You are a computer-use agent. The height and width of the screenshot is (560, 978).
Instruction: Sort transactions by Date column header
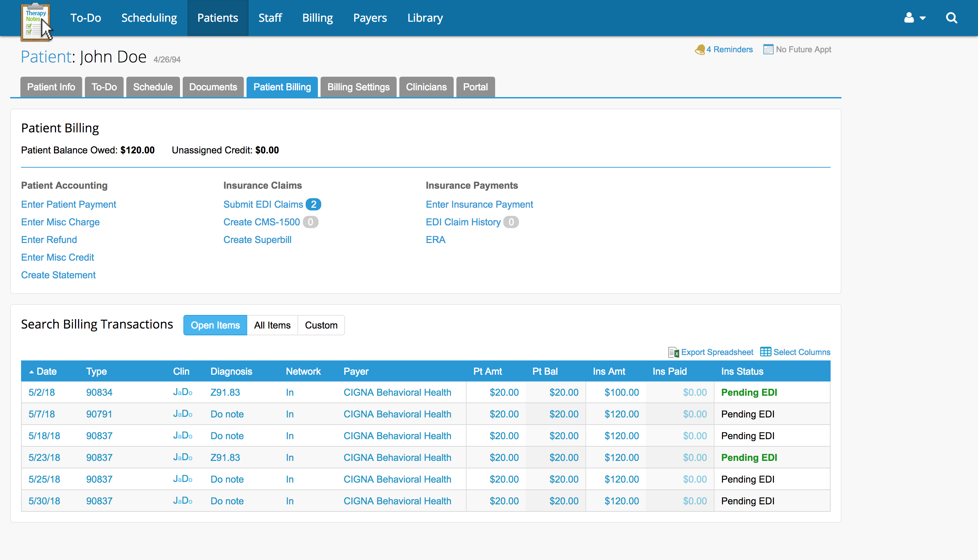click(x=46, y=372)
